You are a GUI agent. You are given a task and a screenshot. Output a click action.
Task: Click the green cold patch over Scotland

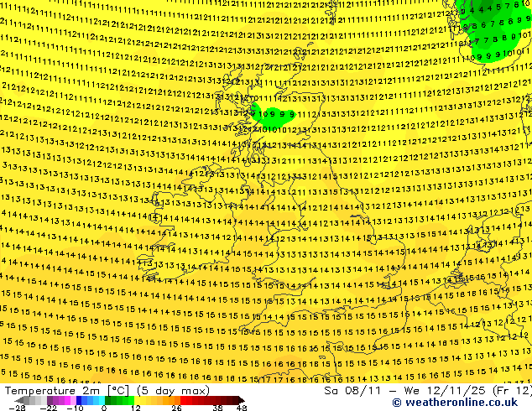click(274, 117)
